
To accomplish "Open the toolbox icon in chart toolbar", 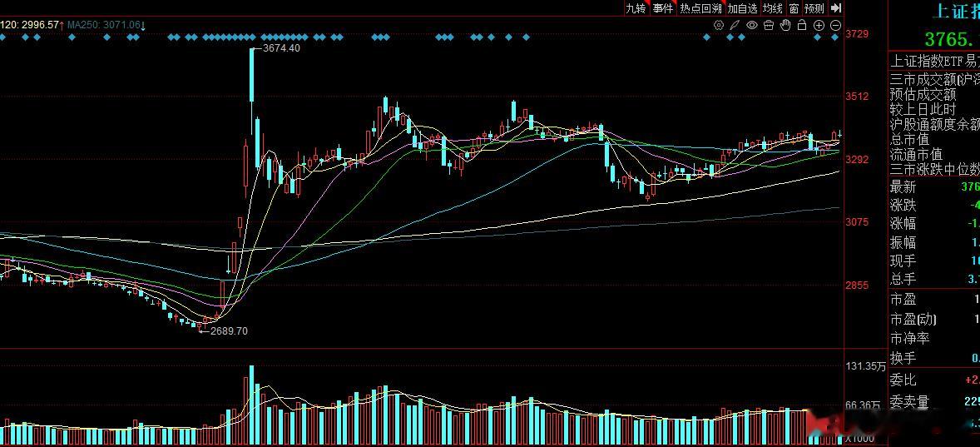I will [769, 25].
